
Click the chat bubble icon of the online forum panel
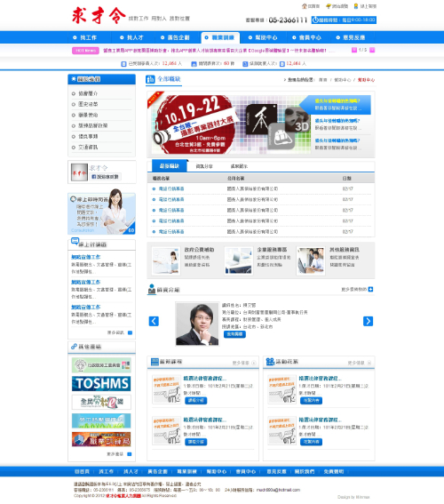[75, 241]
